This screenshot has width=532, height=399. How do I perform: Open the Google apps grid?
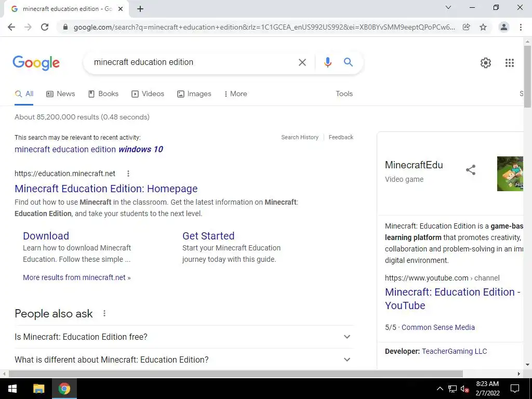click(x=510, y=63)
